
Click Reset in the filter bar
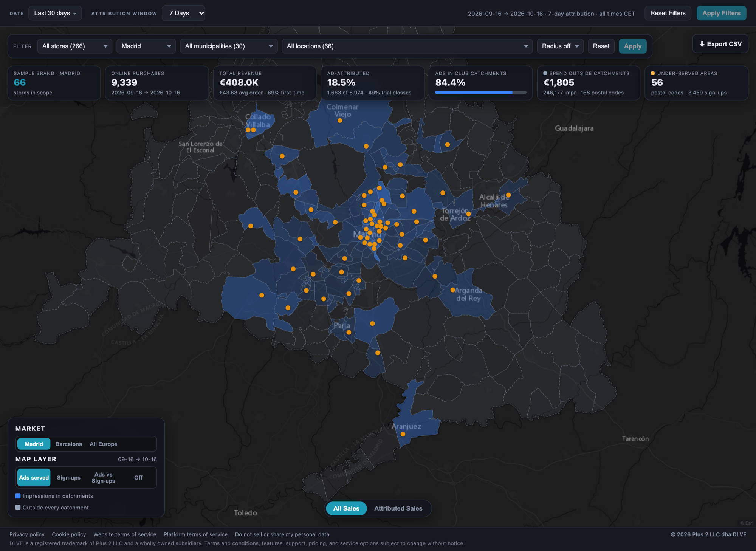tap(601, 46)
